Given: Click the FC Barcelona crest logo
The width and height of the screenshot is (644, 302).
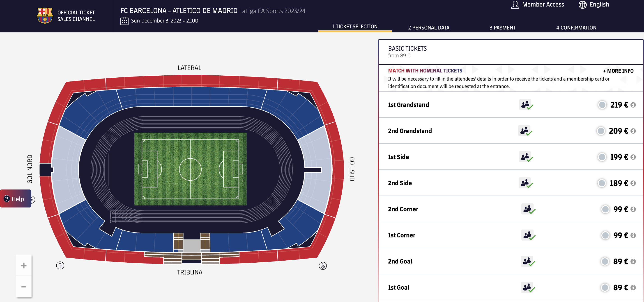Looking at the screenshot, I should [45, 16].
